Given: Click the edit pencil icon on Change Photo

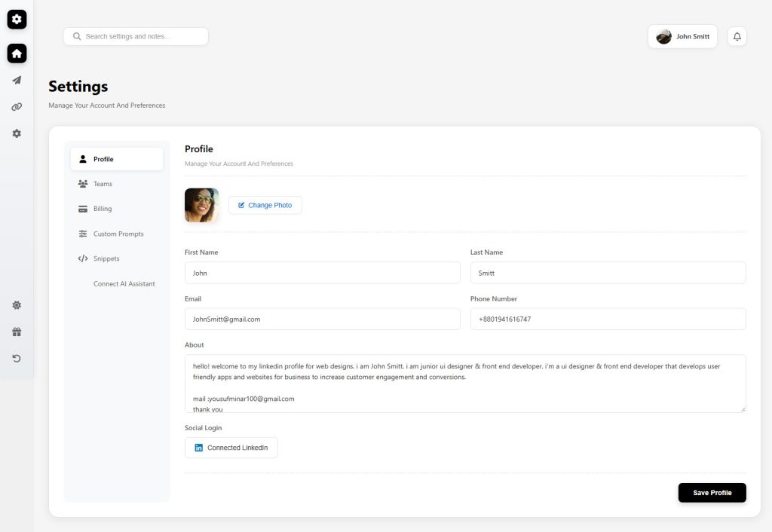Looking at the screenshot, I should (241, 205).
